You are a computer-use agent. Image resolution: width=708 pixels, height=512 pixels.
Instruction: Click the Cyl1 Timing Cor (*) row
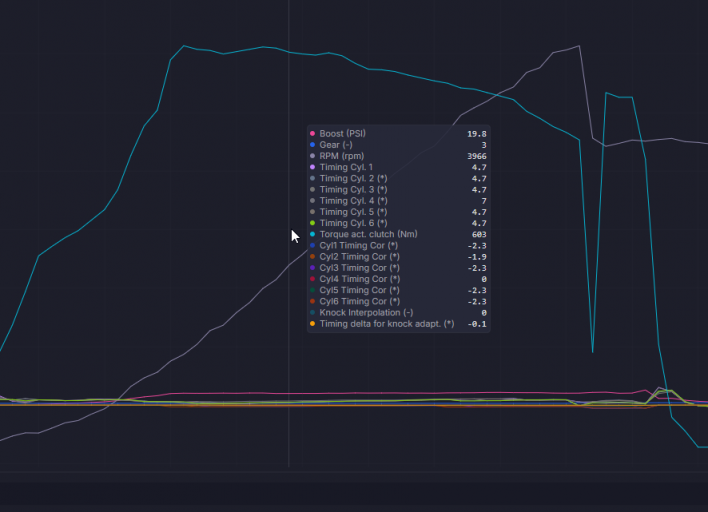click(x=398, y=246)
